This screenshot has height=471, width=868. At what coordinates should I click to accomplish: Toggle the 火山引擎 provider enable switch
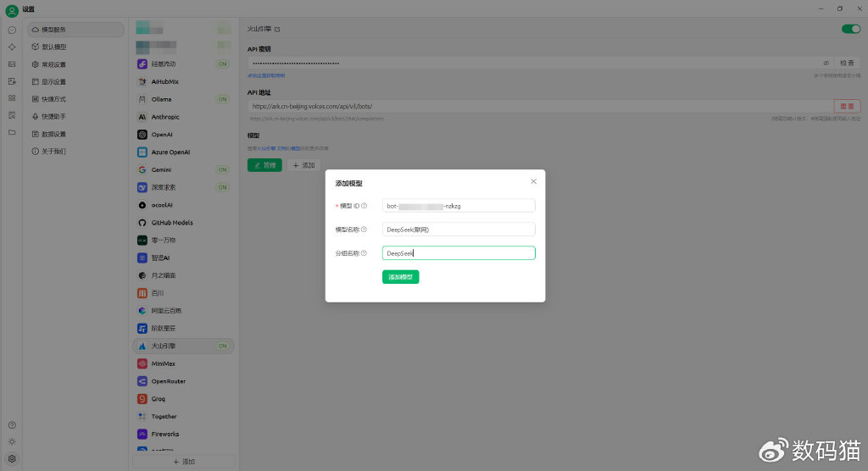[850, 29]
